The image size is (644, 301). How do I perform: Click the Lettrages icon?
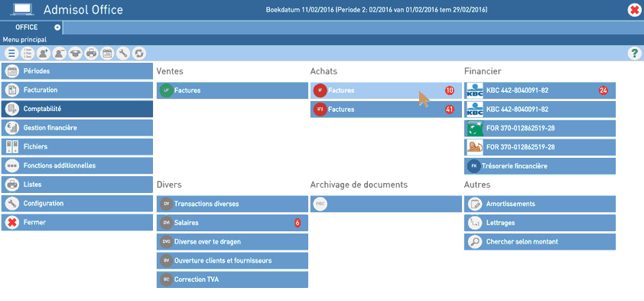(475, 223)
